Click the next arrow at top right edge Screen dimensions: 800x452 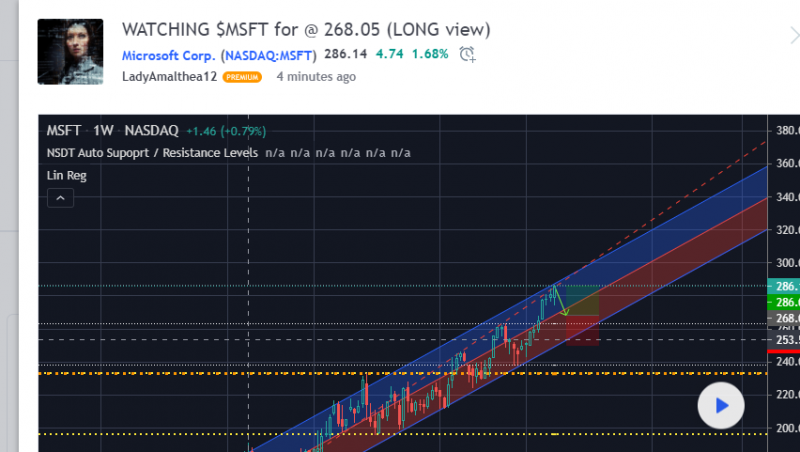point(793,35)
